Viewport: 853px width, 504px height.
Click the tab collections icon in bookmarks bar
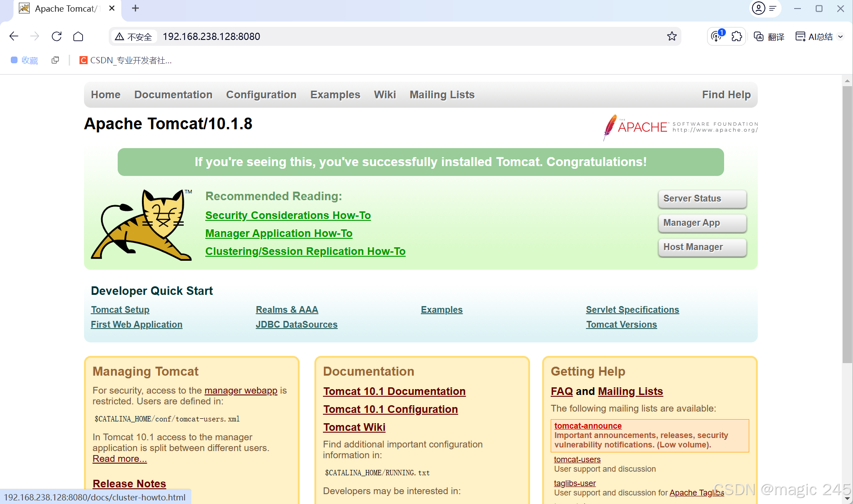click(x=55, y=60)
